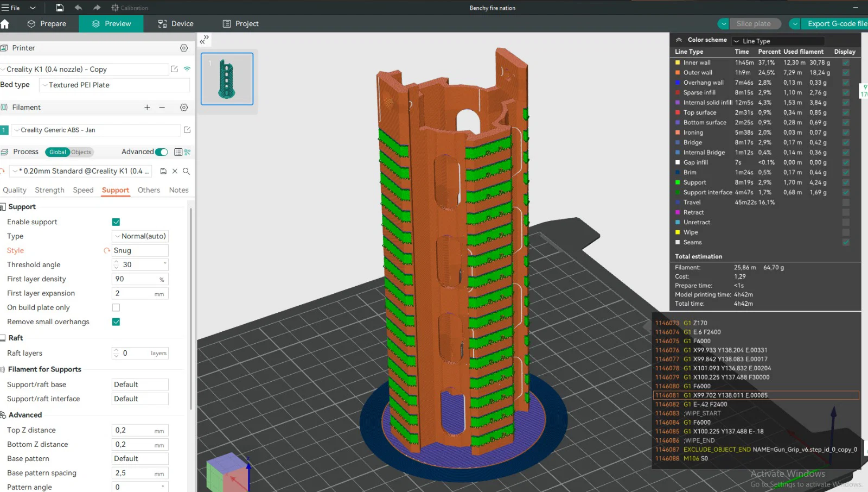Screen dimensions: 868x492
Task: Toggle the Advanced mode switch
Action: coord(161,152)
